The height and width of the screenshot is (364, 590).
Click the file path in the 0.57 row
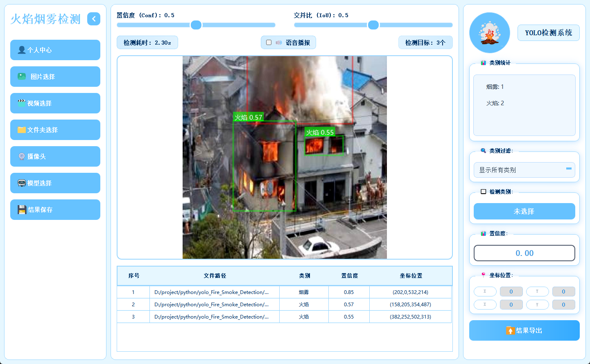(x=215, y=304)
